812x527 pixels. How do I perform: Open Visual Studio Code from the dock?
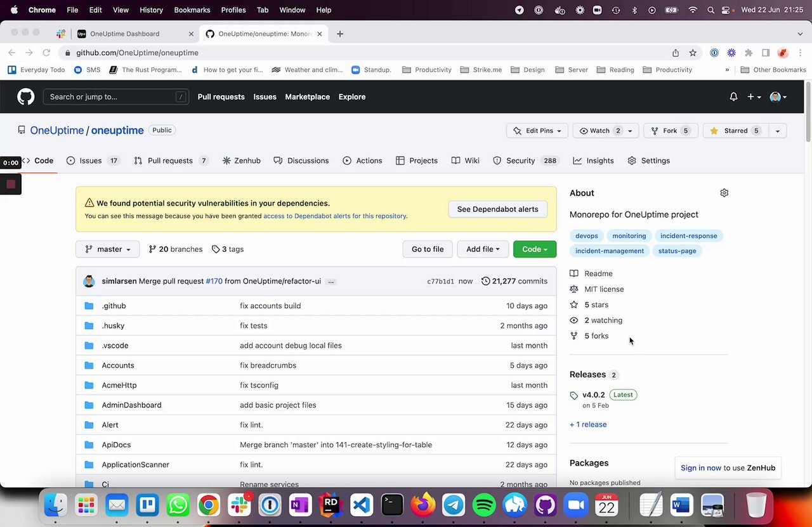point(362,505)
